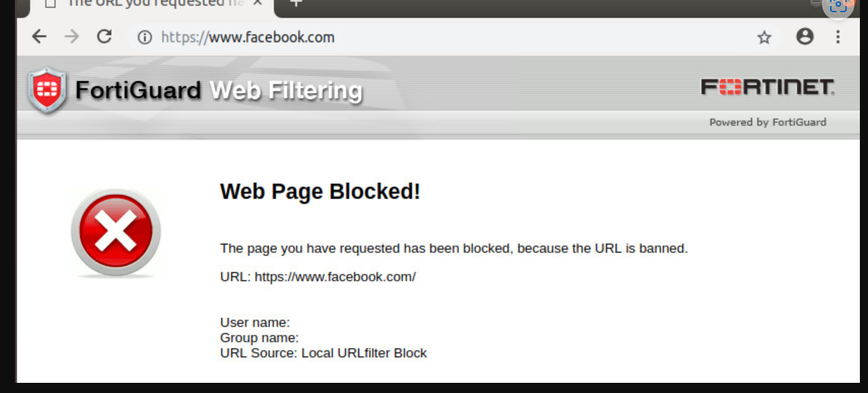Click the screenshot capture icon at top right
The width and height of the screenshot is (868, 393).
coord(838,5)
